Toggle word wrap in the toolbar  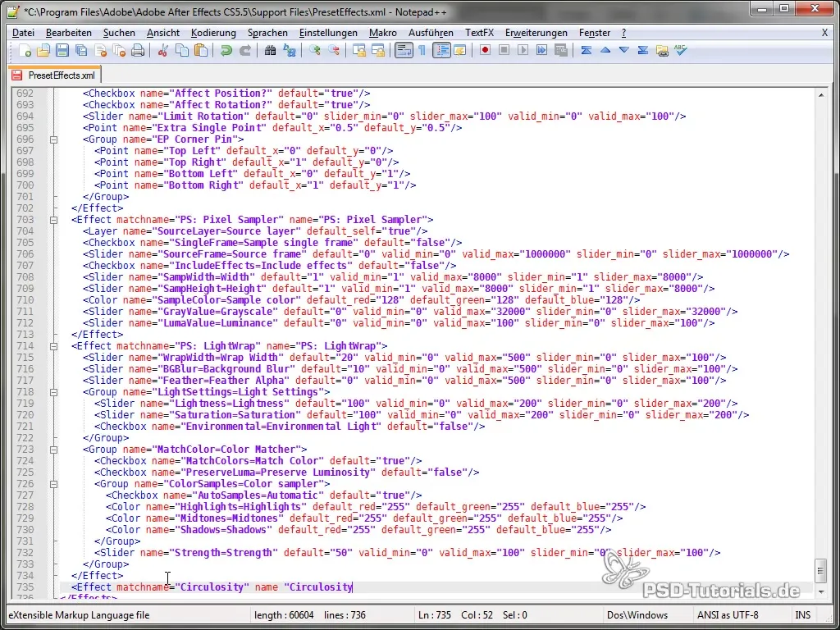tap(404, 51)
